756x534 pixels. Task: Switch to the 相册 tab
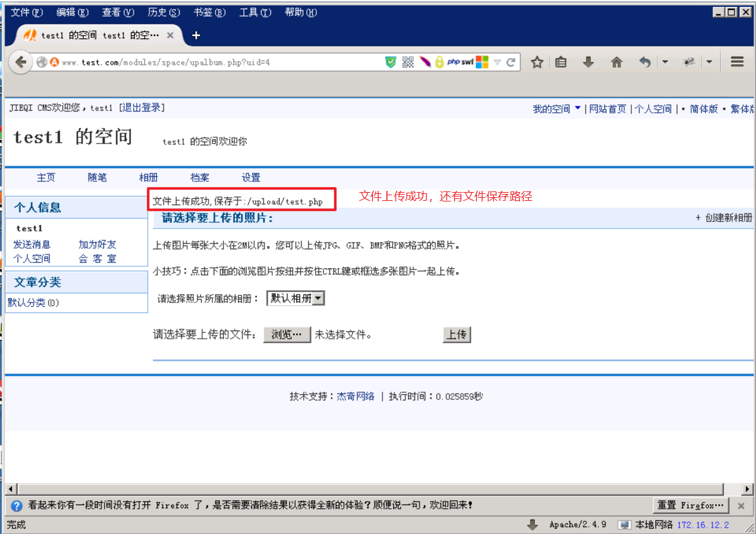(148, 178)
